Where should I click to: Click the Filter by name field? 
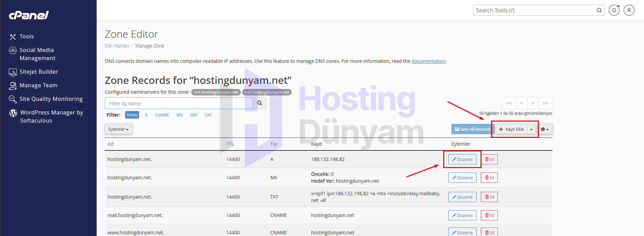[x=179, y=103]
